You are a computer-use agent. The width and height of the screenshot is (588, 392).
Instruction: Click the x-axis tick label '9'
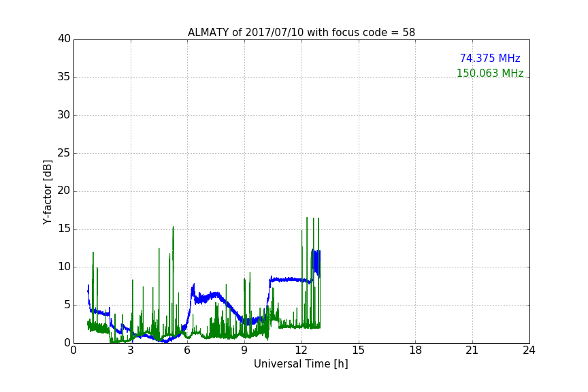(244, 350)
